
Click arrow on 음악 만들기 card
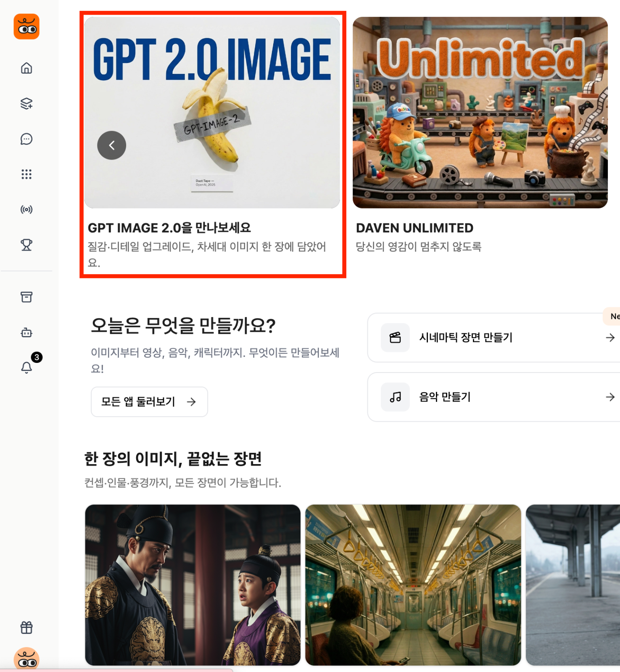pyautogui.click(x=610, y=397)
